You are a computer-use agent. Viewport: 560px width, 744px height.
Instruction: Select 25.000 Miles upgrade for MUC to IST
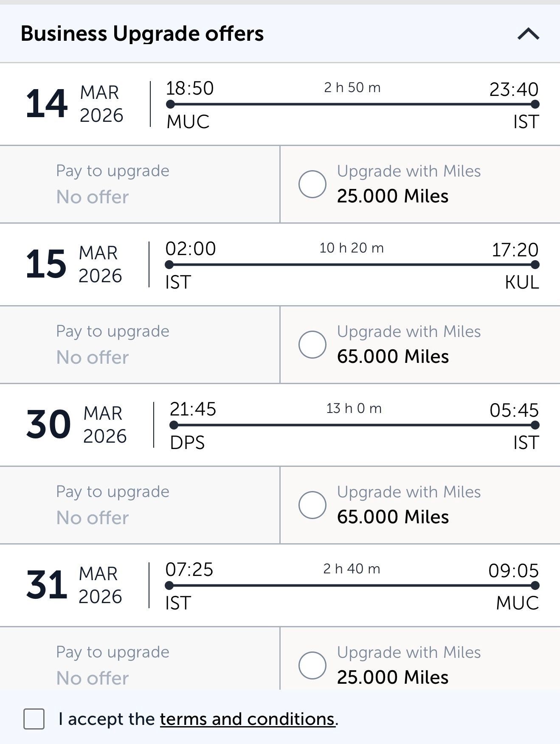click(x=312, y=184)
